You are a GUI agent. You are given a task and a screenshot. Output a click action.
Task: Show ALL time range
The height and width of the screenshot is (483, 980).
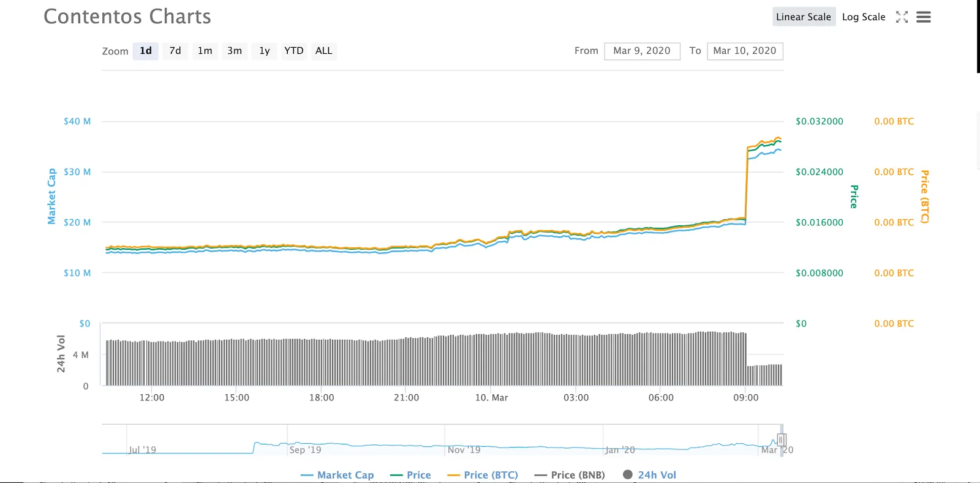[x=323, y=51]
